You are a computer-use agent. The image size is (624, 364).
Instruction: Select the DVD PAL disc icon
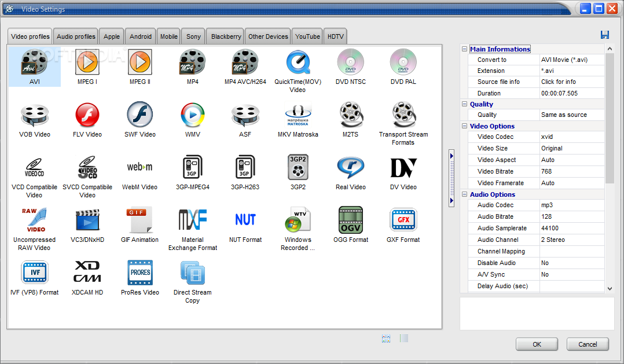[x=403, y=62]
